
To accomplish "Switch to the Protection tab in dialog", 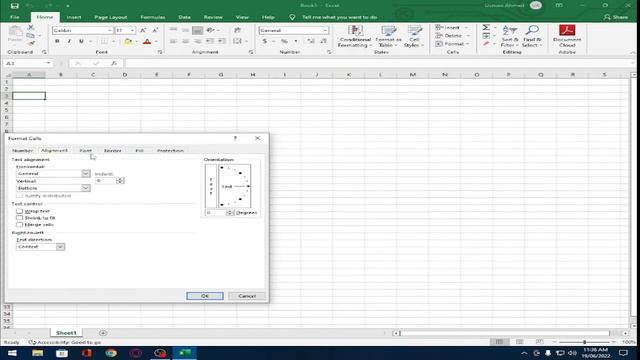I will point(170,151).
